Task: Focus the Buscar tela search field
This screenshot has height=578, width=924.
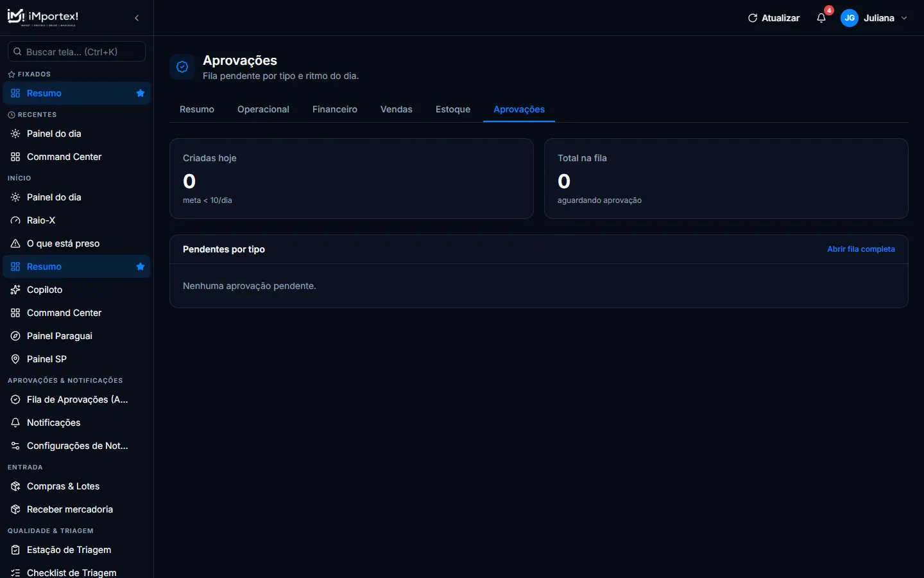Action: click(x=76, y=51)
